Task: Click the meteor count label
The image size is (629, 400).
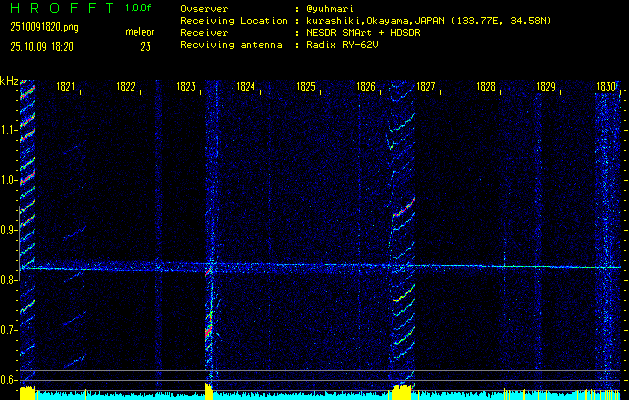Action: [x=140, y=32]
